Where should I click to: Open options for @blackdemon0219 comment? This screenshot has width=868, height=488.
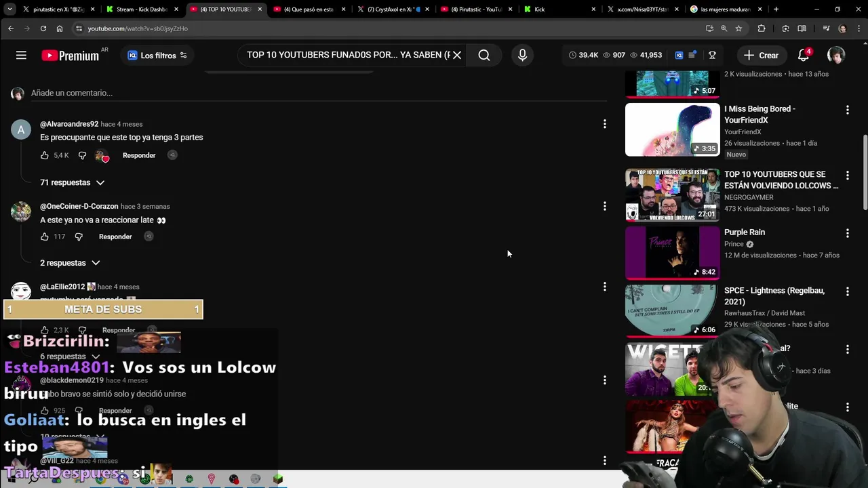tap(605, 380)
